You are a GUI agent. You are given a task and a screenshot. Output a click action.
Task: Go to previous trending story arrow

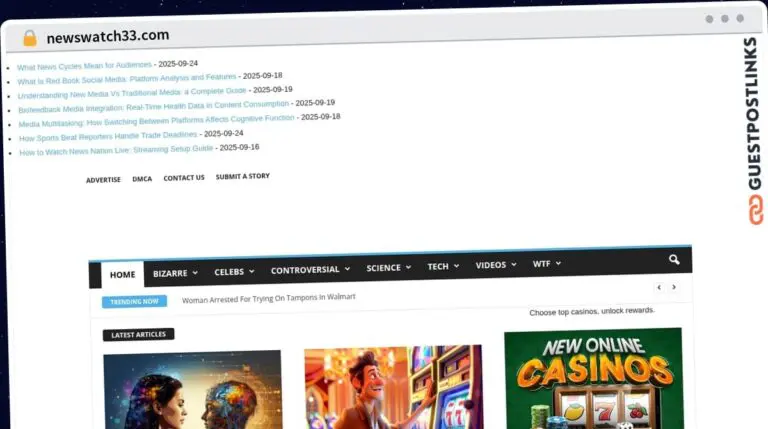click(x=659, y=287)
